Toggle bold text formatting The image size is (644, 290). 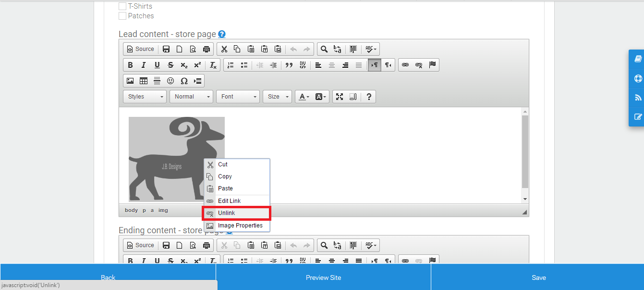click(130, 65)
